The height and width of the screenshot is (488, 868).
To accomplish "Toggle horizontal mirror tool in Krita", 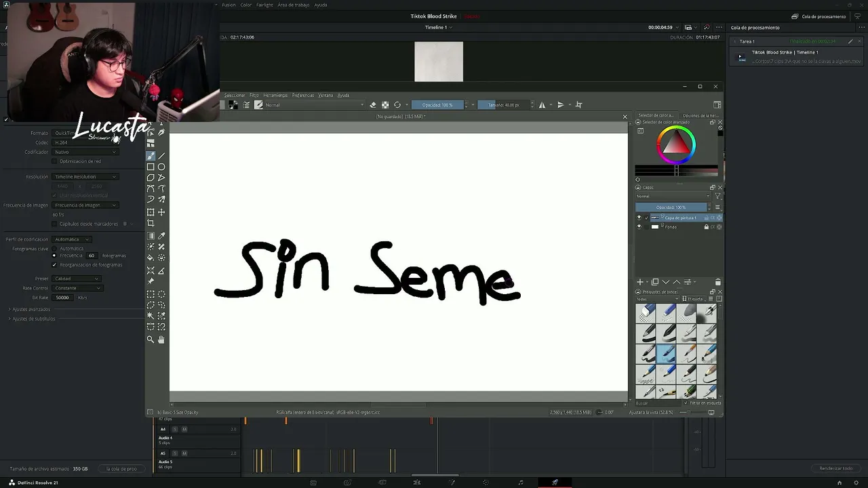I will pos(542,105).
